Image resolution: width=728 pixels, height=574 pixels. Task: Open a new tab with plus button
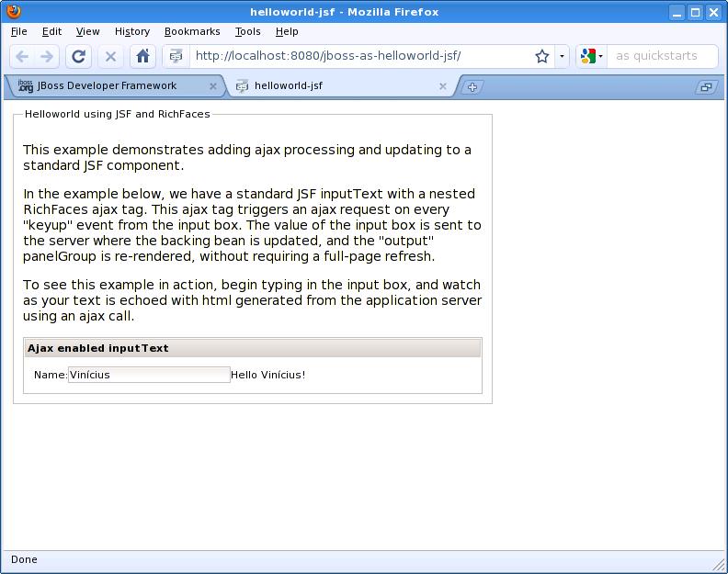472,86
